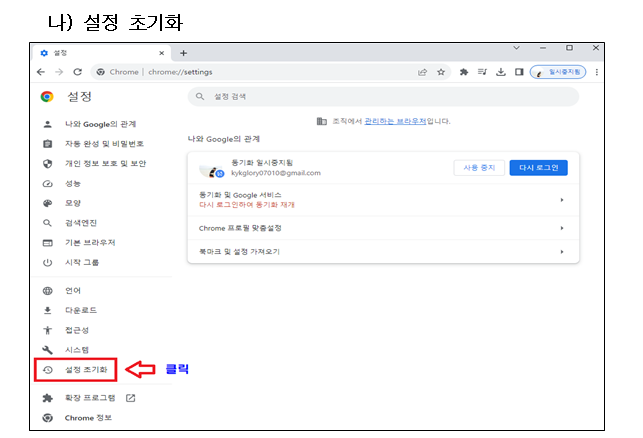Click the 접근성 accessibility icon

pos(48,330)
